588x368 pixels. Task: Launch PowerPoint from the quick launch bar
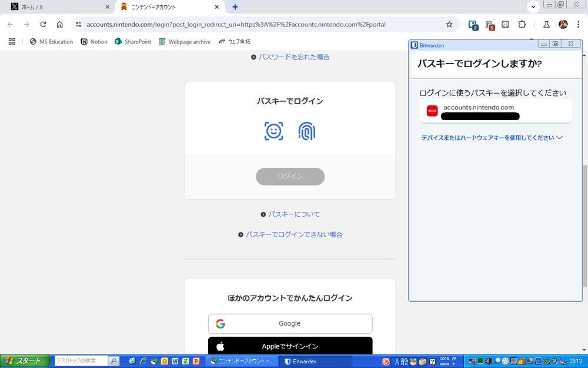[x=196, y=362]
